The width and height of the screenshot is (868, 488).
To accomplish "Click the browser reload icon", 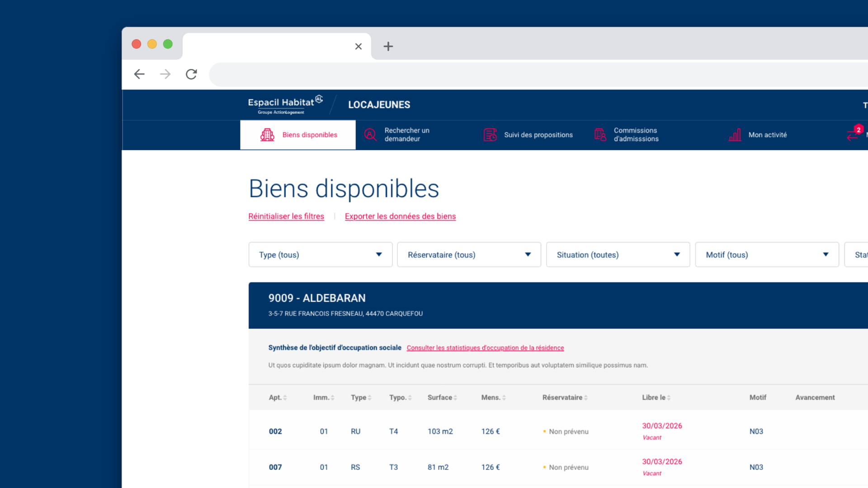I will 191,74.
